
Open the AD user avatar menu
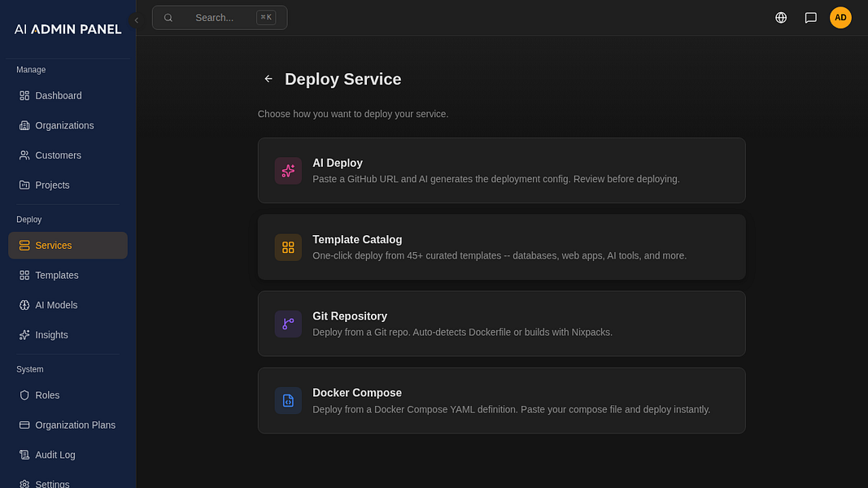[840, 18]
